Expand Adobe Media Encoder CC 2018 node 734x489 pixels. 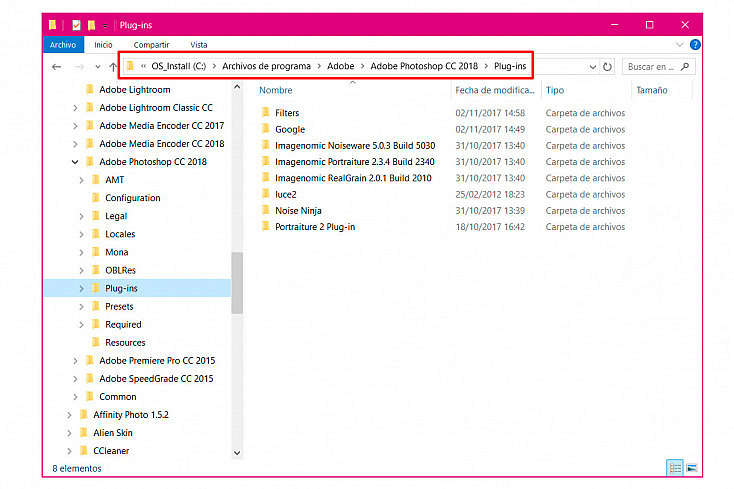75,144
